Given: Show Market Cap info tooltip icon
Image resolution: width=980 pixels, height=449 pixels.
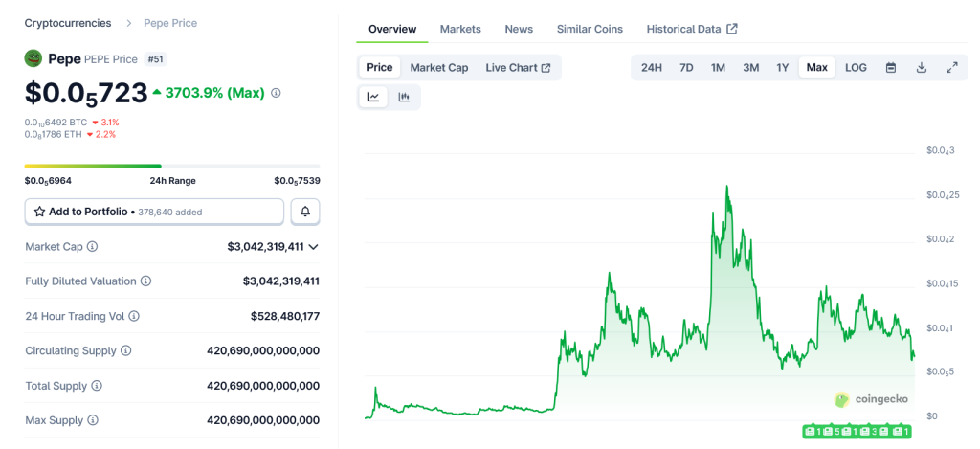Looking at the screenshot, I should coord(92,246).
